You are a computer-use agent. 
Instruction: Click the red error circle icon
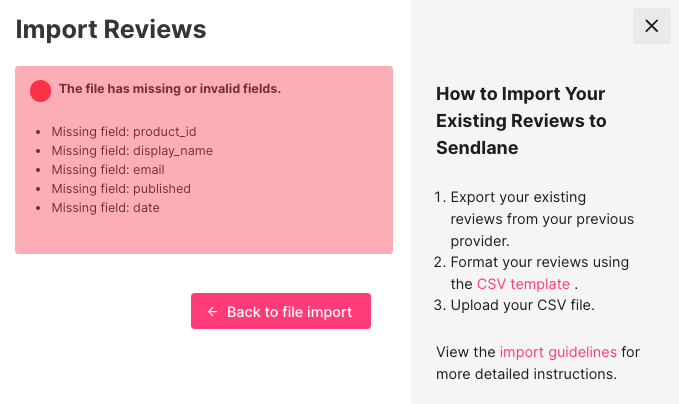coord(41,91)
